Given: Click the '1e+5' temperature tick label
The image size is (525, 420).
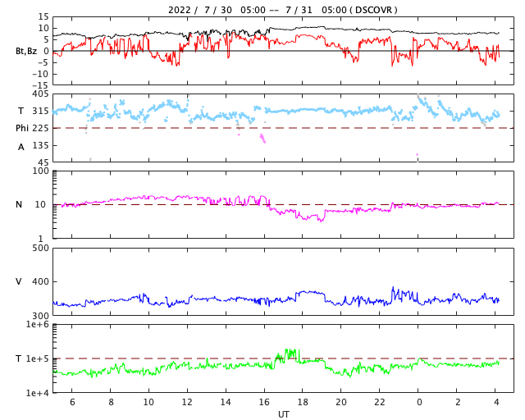Looking at the screenshot, I should [38, 358].
